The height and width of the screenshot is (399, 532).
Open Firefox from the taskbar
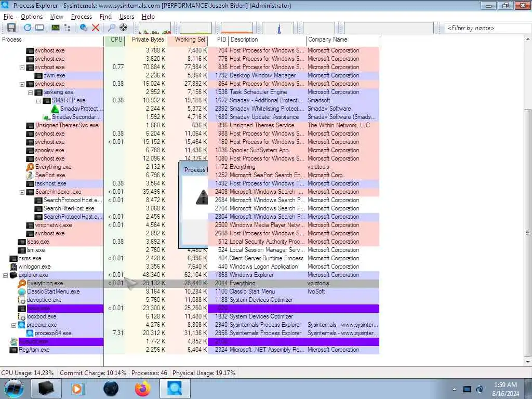tap(143, 389)
